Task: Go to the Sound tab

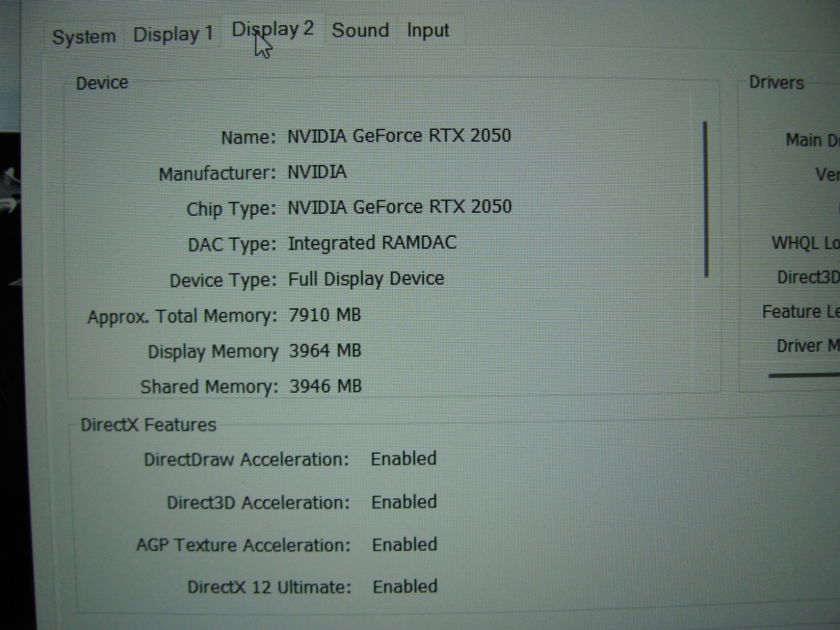Action: pyautogui.click(x=360, y=30)
